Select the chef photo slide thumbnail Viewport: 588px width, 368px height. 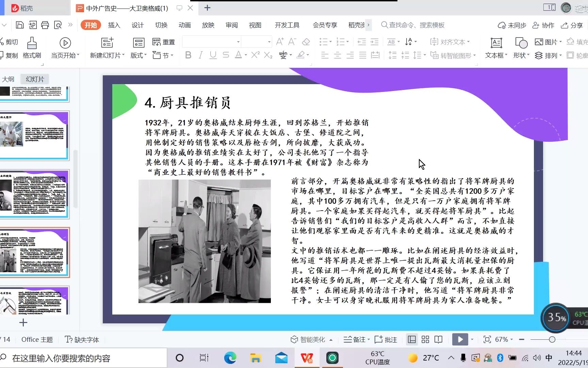[x=34, y=135]
